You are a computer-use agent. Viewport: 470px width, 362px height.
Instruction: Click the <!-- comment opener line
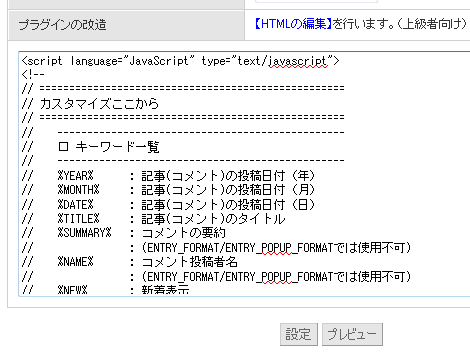click(x=33, y=74)
